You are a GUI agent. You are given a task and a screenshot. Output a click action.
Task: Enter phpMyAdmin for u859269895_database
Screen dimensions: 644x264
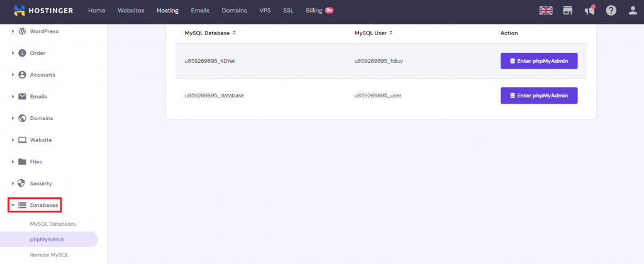tap(538, 96)
